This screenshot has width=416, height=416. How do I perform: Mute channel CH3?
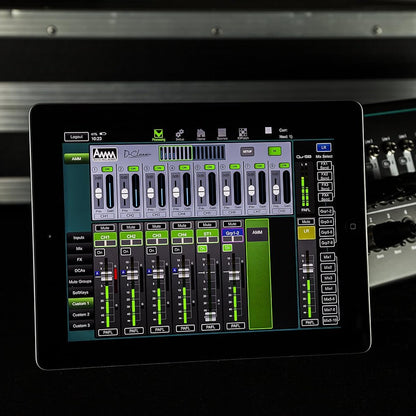156,226
